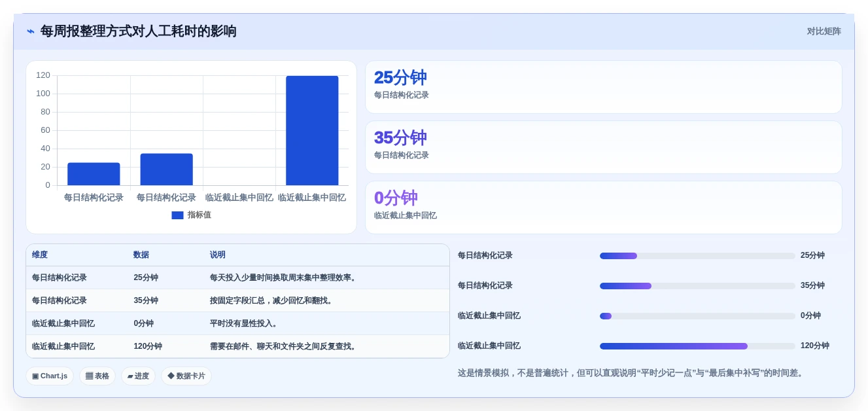Click the 说明 table column header
The height and width of the screenshot is (411, 868).
218,255
